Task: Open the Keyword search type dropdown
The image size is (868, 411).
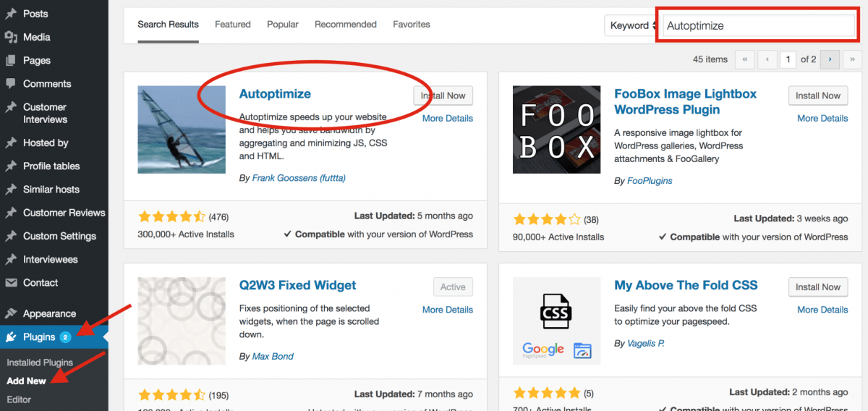Action: [x=631, y=25]
